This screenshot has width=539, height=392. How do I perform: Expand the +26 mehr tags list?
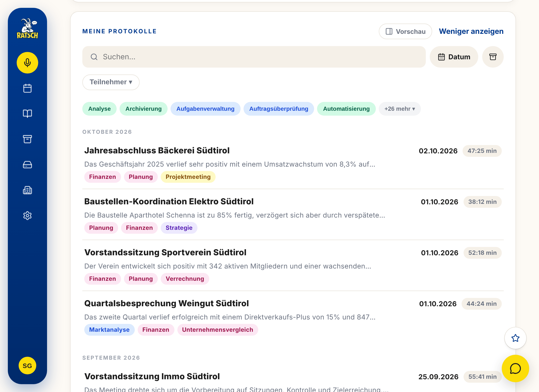coord(400,109)
